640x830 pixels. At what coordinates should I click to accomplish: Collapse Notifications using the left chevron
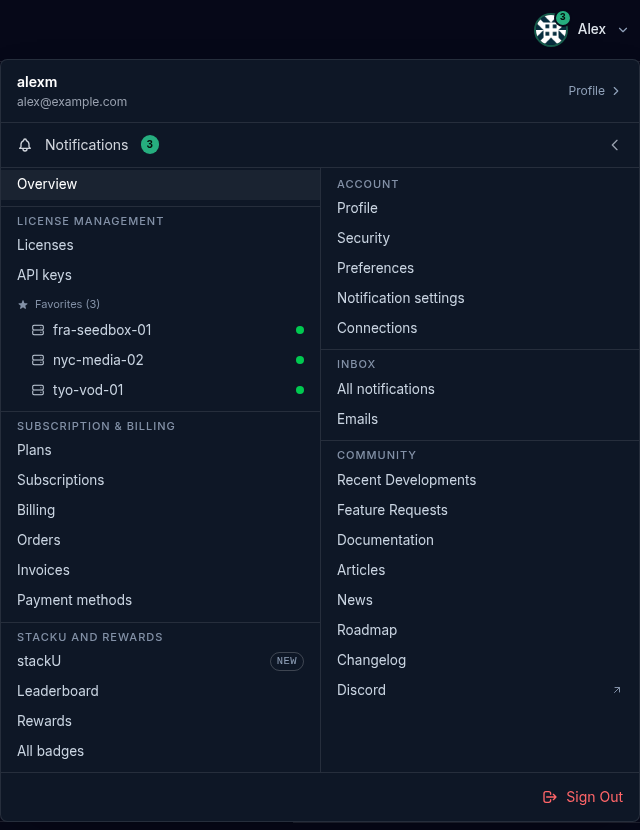pos(615,145)
